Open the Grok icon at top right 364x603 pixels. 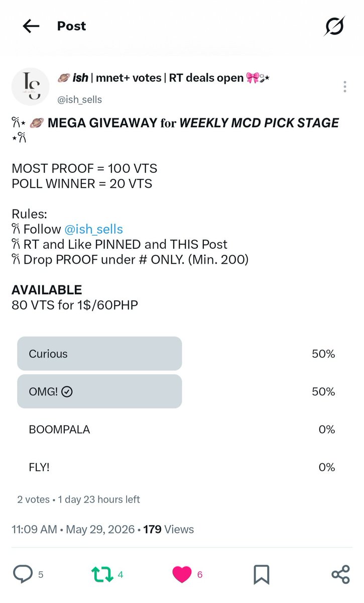334,26
